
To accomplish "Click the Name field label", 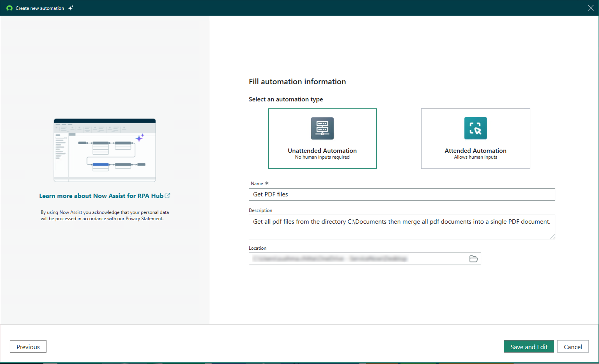I will pos(257,183).
